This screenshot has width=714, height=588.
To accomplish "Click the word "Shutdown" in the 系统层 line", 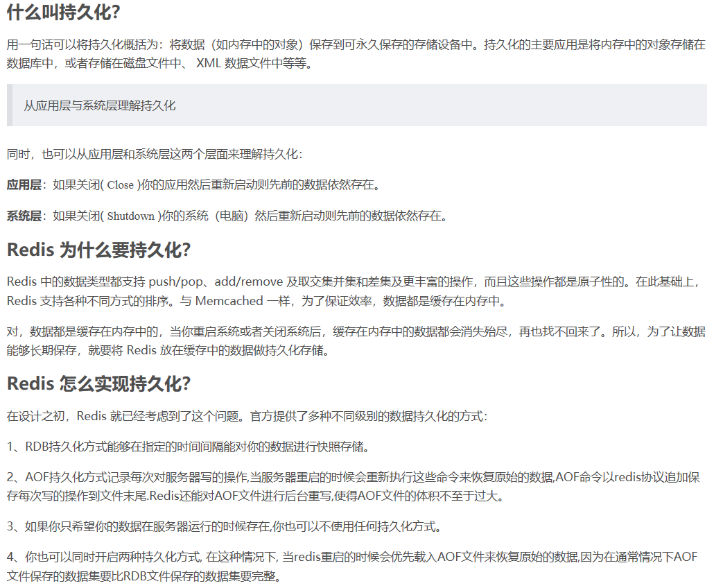I will [131, 216].
